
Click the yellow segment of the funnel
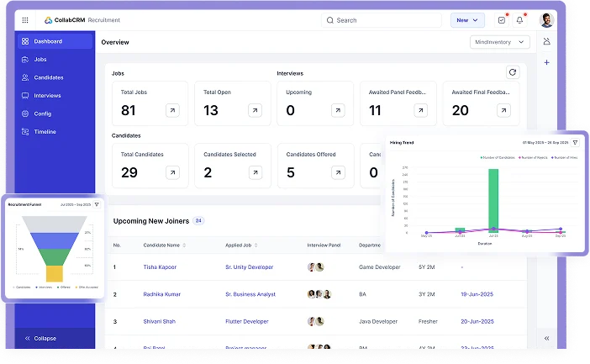[x=55, y=273]
